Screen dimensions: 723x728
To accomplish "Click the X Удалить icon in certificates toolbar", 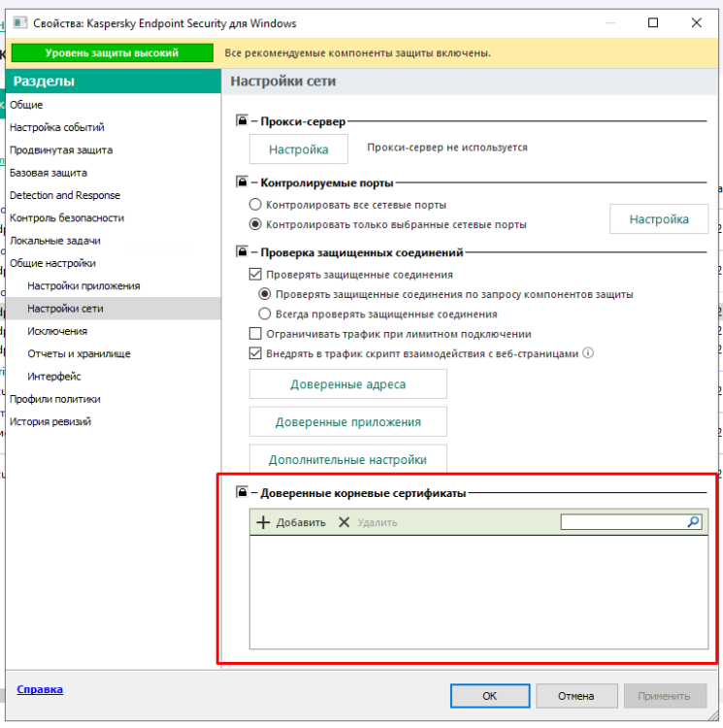I will click(344, 522).
